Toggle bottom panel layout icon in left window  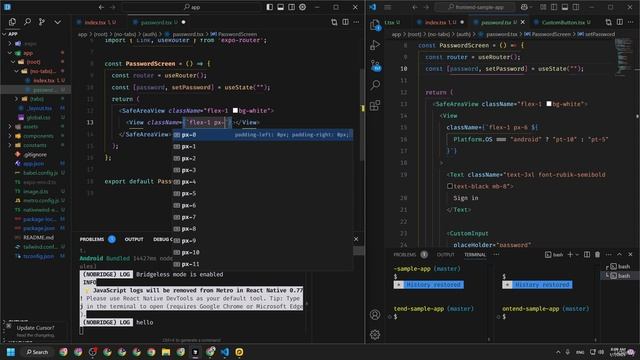(280, 7)
